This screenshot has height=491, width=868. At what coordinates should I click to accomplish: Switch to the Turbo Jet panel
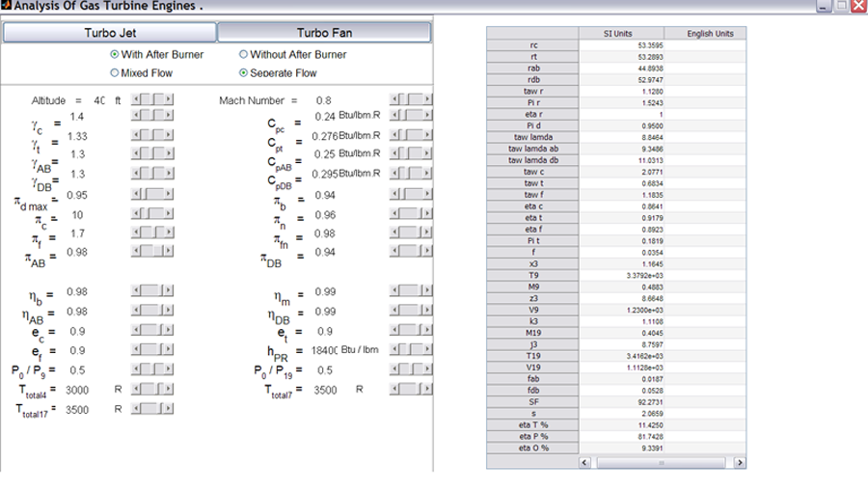[x=110, y=33]
